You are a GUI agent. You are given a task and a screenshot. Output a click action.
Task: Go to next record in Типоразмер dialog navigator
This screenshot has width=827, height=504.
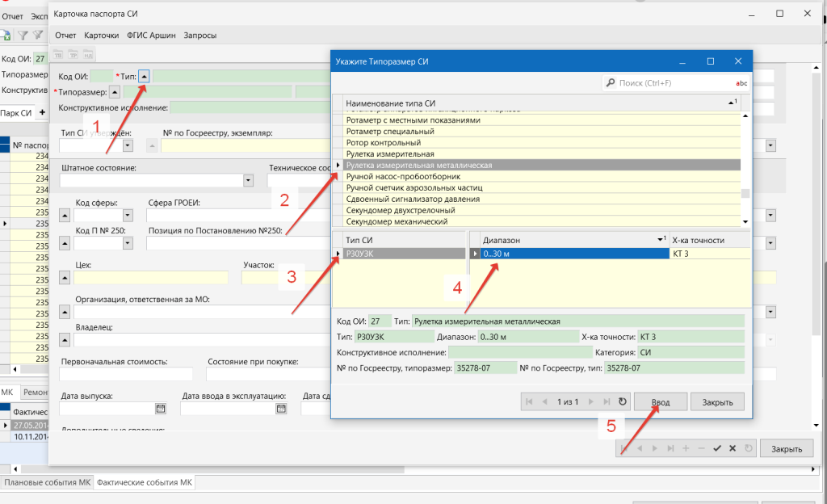pos(591,401)
